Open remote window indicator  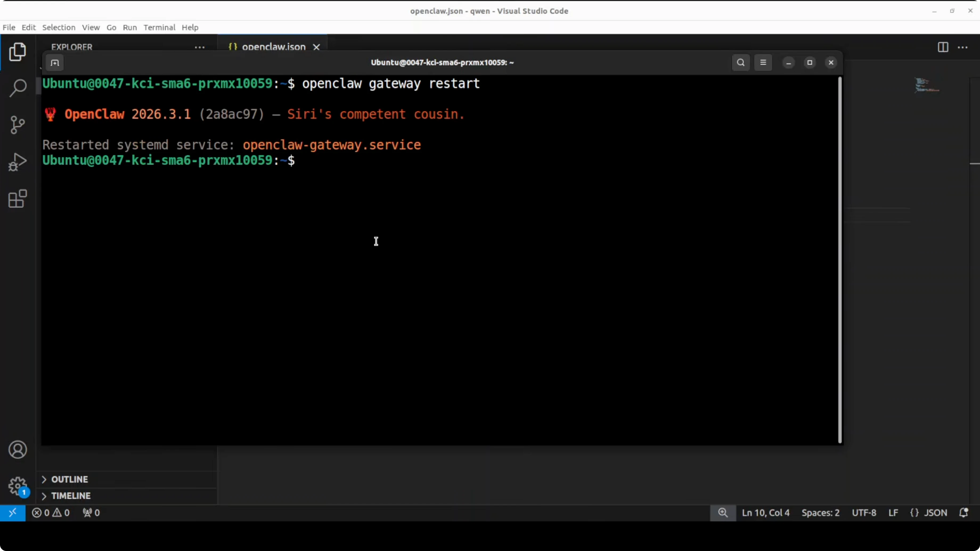click(x=13, y=513)
